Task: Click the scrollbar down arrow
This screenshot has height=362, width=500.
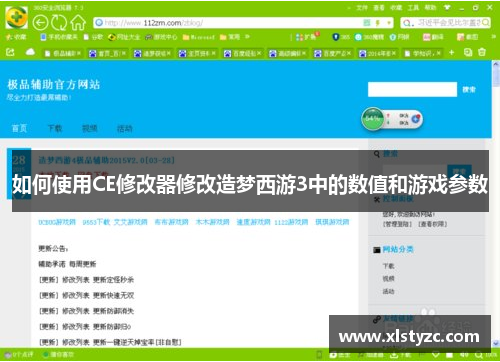Action: tap(496, 342)
